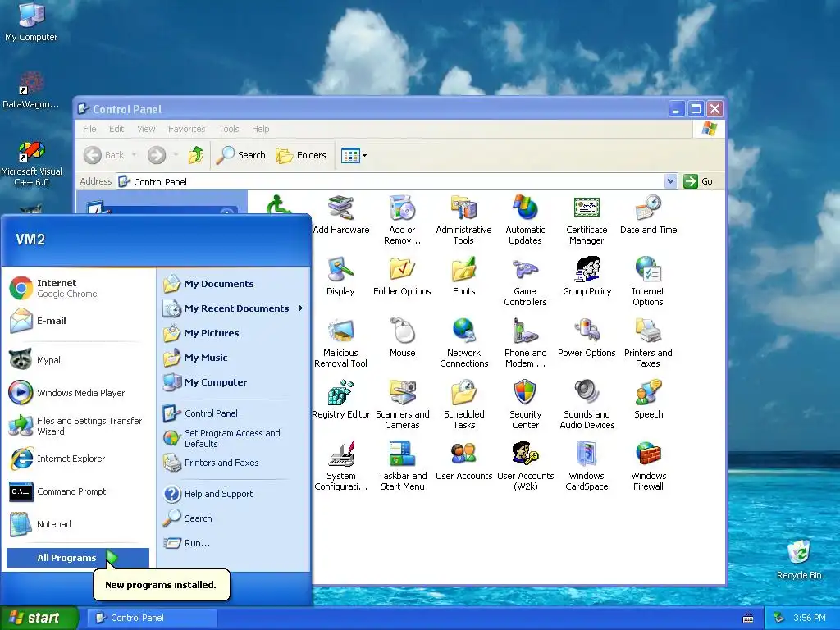
Task: Open Printers and Faxes in Control Panel window
Action: tap(648, 344)
